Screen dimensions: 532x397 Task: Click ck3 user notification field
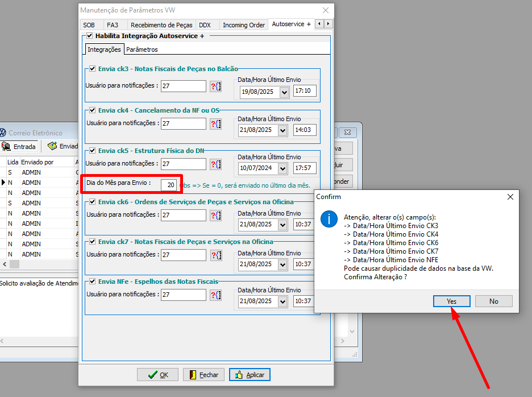tap(183, 86)
